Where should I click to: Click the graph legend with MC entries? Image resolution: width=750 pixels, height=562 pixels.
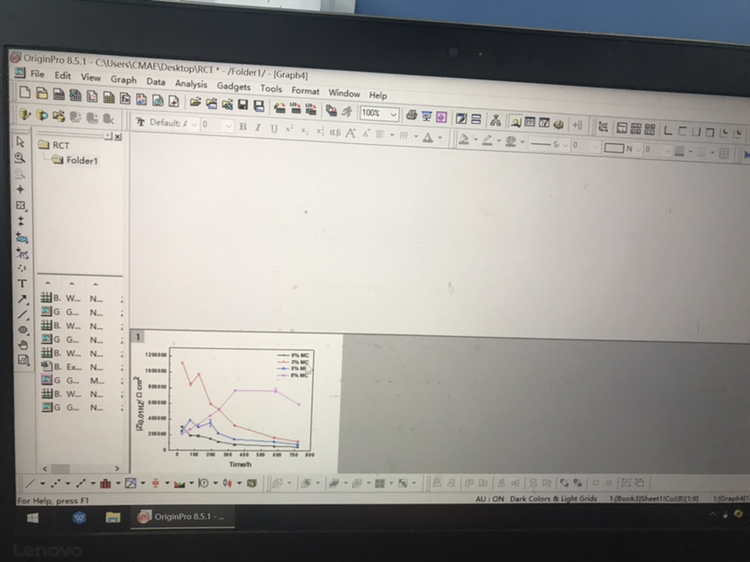coord(293,365)
